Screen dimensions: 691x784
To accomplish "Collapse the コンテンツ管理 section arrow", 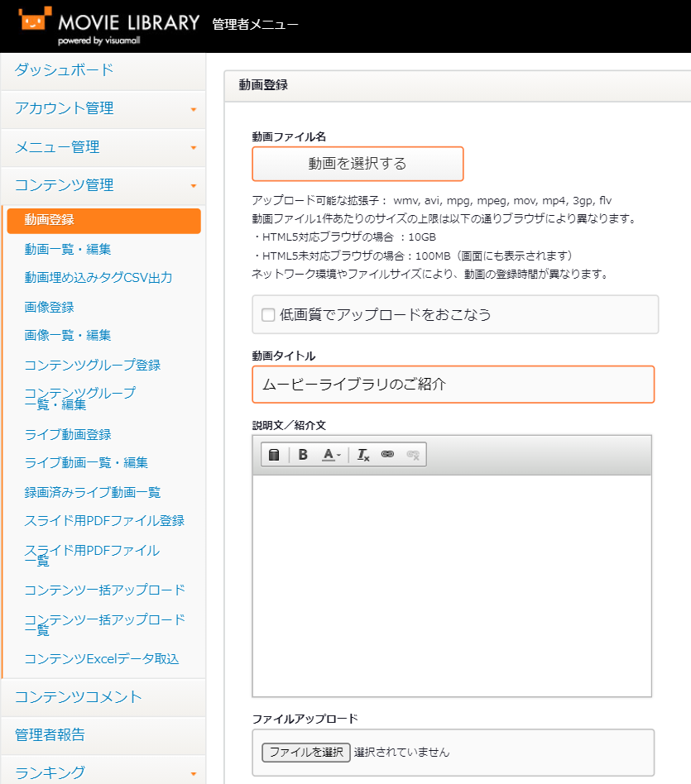I will [x=194, y=186].
